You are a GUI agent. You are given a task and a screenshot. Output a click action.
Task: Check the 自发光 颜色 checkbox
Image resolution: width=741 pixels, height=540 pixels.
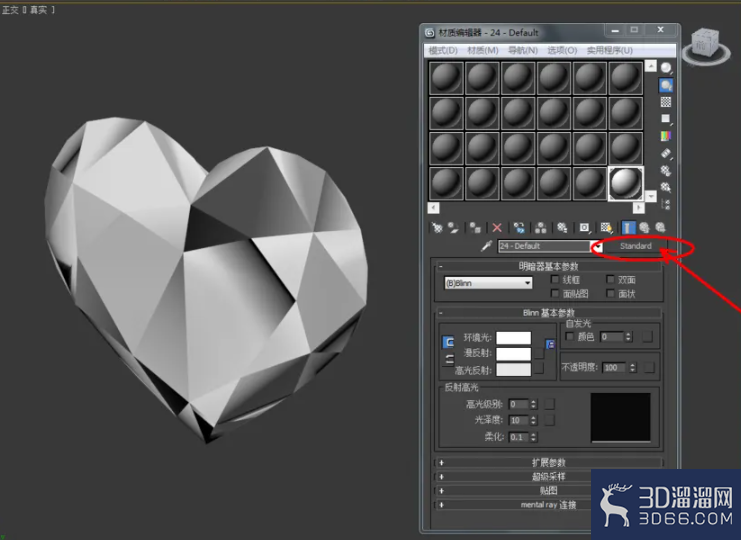pyautogui.click(x=569, y=336)
